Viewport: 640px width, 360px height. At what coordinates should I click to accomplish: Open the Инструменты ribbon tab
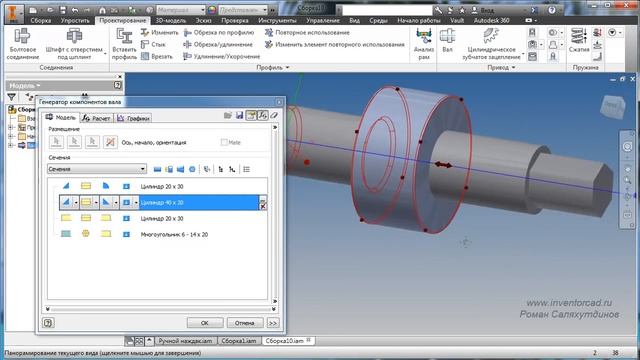[277, 20]
